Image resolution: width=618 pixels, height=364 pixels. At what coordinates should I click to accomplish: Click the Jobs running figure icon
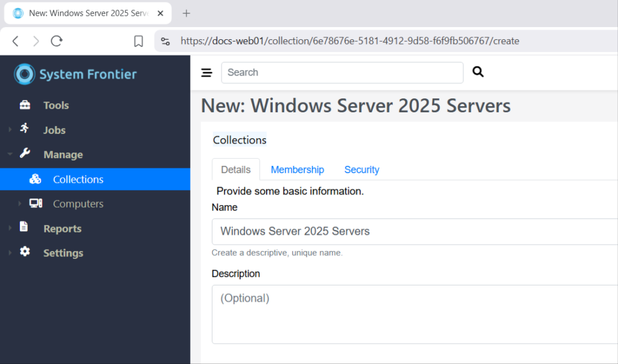click(25, 129)
